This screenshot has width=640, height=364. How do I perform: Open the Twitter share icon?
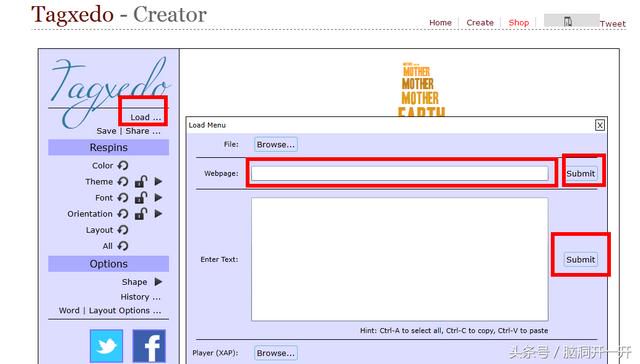click(x=106, y=346)
